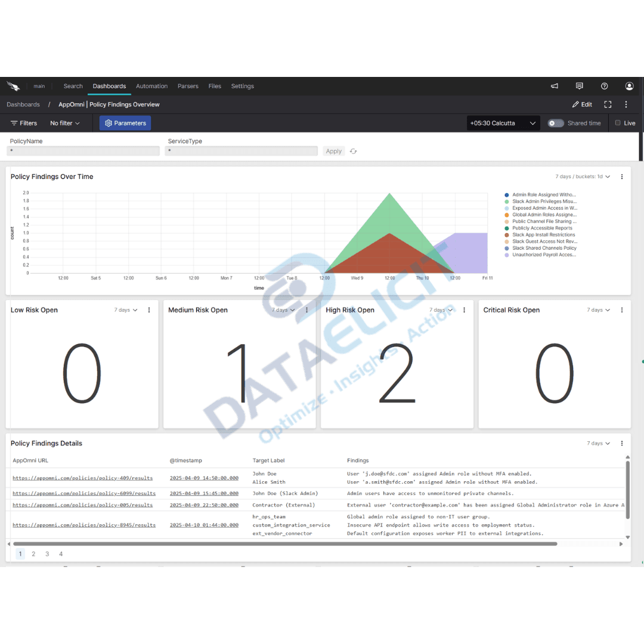The width and height of the screenshot is (644, 644).
Task: Go to page 2 of Policy Findings Details
Action: [x=33, y=554]
